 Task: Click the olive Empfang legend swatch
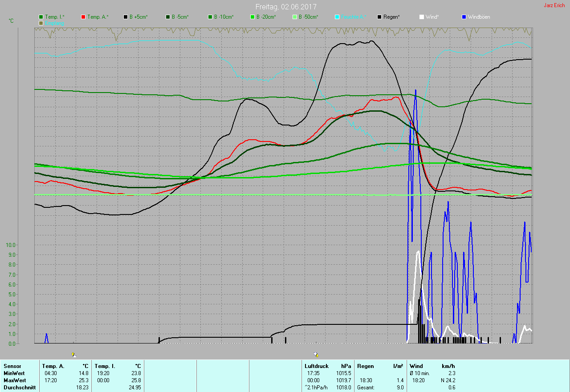41,23
